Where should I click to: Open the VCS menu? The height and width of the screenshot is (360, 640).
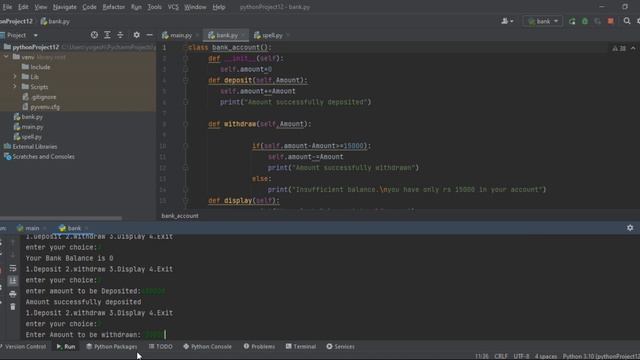[173, 7]
